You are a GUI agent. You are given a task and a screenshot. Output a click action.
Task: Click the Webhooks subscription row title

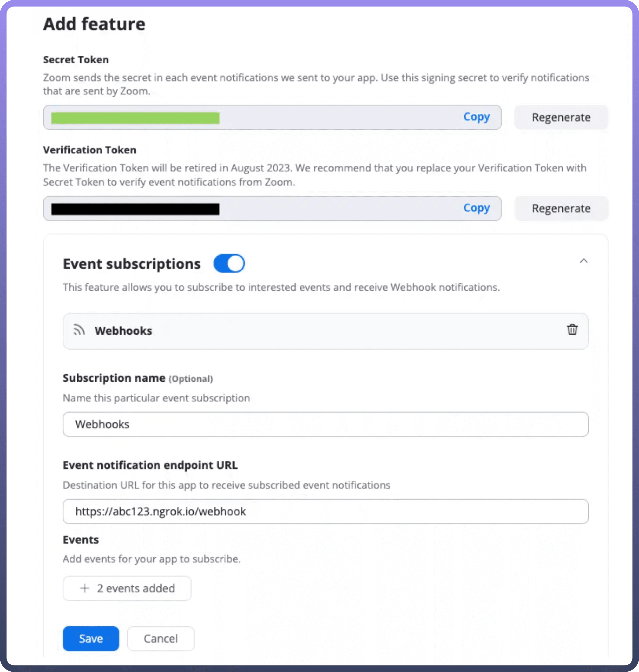point(123,331)
